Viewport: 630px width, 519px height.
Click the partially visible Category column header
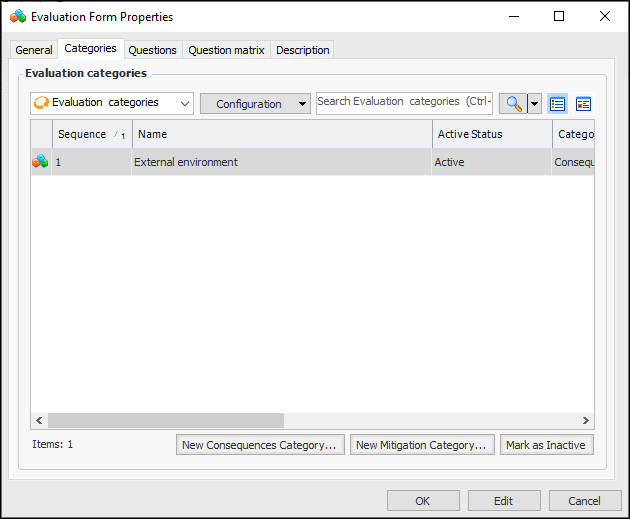tap(574, 134)
